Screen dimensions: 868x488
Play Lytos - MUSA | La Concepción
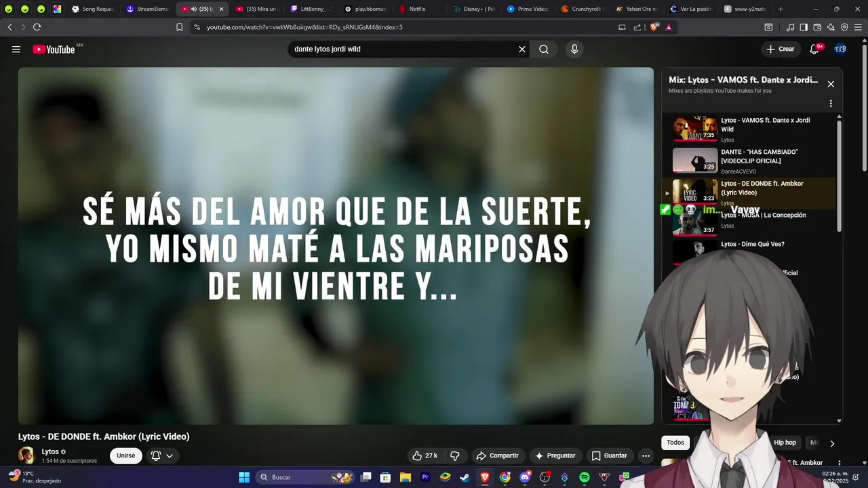(750, 222)
